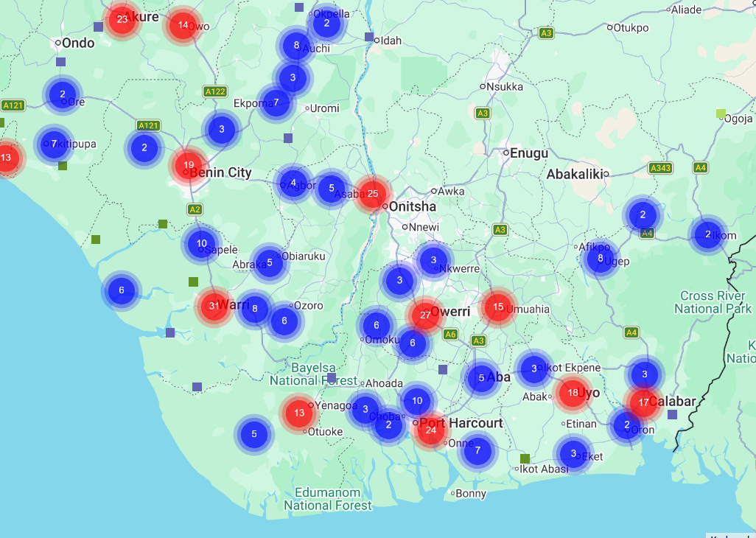Open the red cluster 14 near Owo
This screenshot has width=756, height=538.
[x=183, y=25]
